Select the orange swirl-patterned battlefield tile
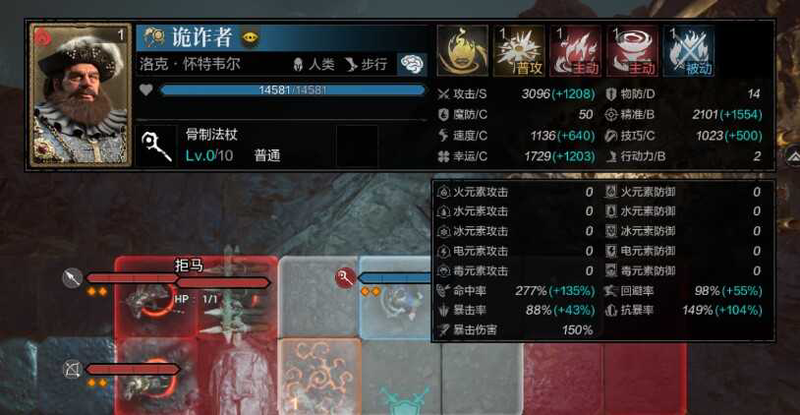The image size is (800, 415). [319, 375]
